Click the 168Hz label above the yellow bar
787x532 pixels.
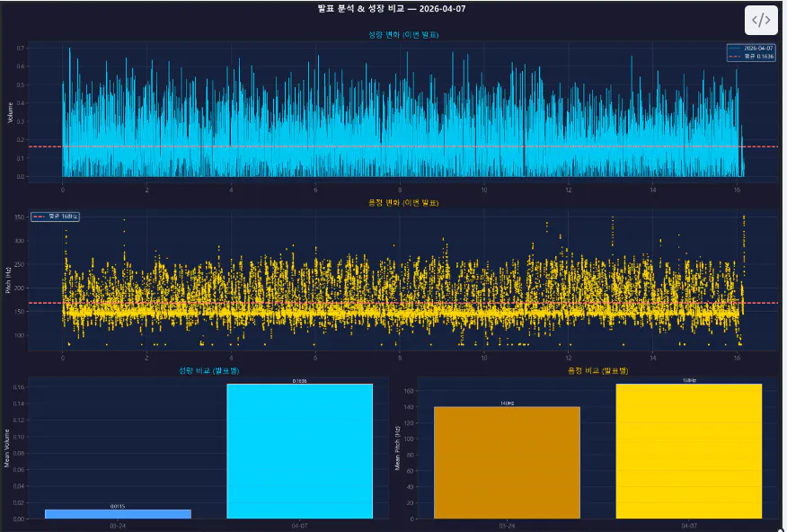(688, 380)
